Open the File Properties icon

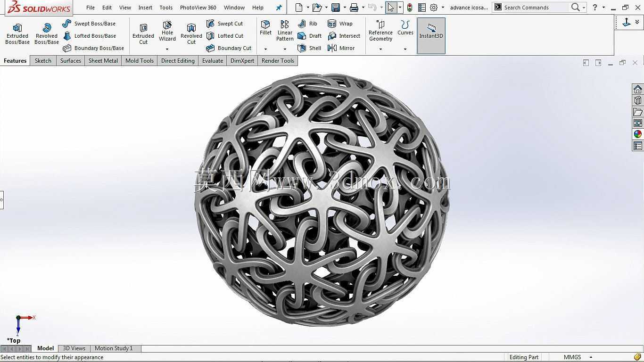tap(421, 8)
